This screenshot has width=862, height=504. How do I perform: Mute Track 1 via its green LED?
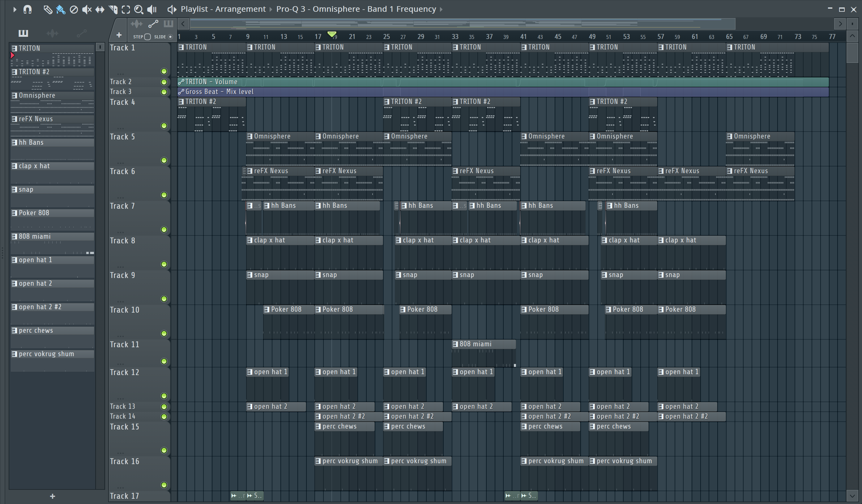pyautogui.click(x=164, y=71)
